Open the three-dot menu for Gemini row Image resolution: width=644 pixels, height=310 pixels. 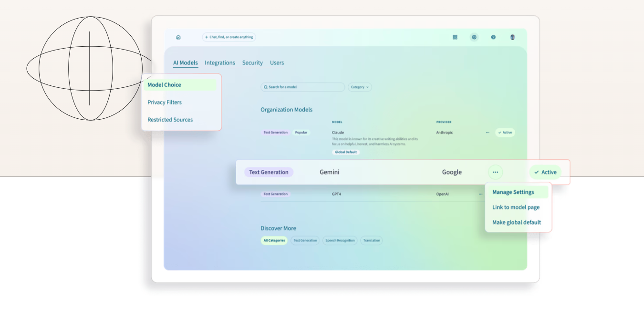(x=495, y=172)
